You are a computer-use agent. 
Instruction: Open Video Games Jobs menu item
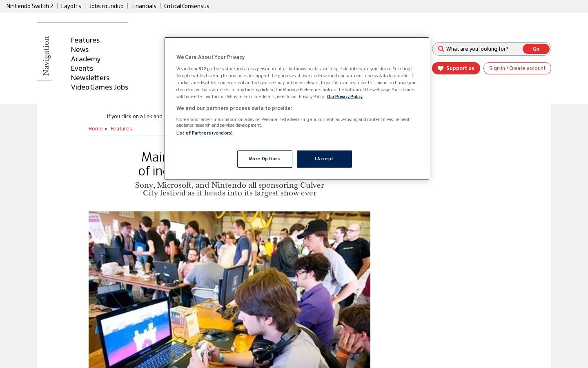pos(100,87)
